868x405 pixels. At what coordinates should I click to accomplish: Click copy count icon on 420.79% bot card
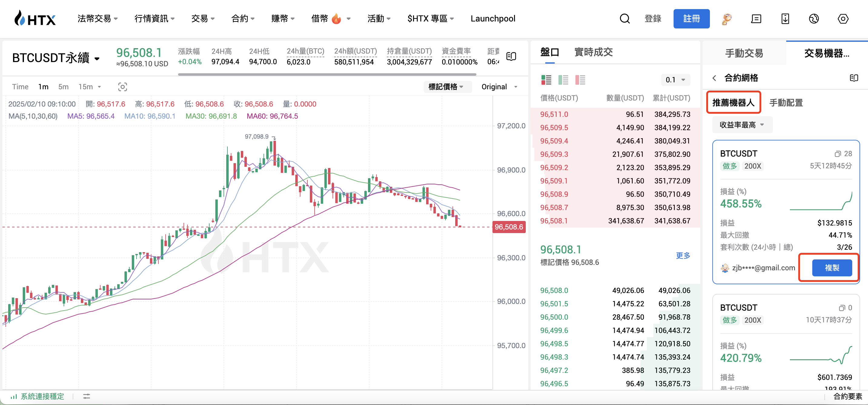click(x=842, y=308)
